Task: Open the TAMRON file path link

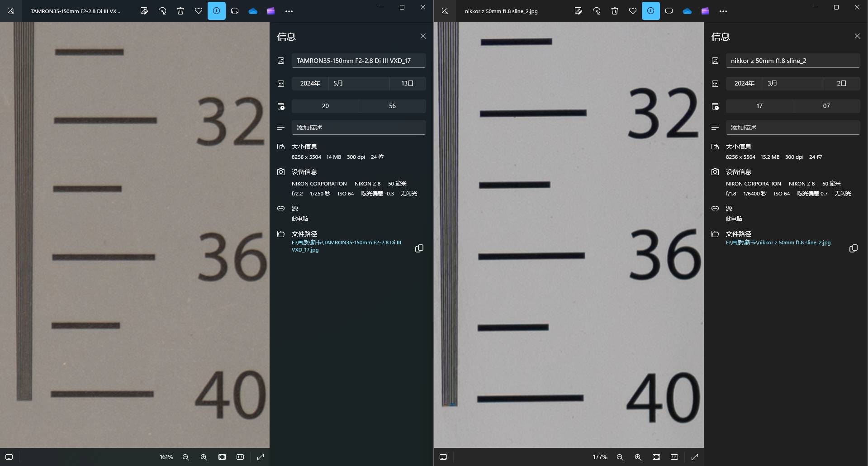Action: (346, 246)
